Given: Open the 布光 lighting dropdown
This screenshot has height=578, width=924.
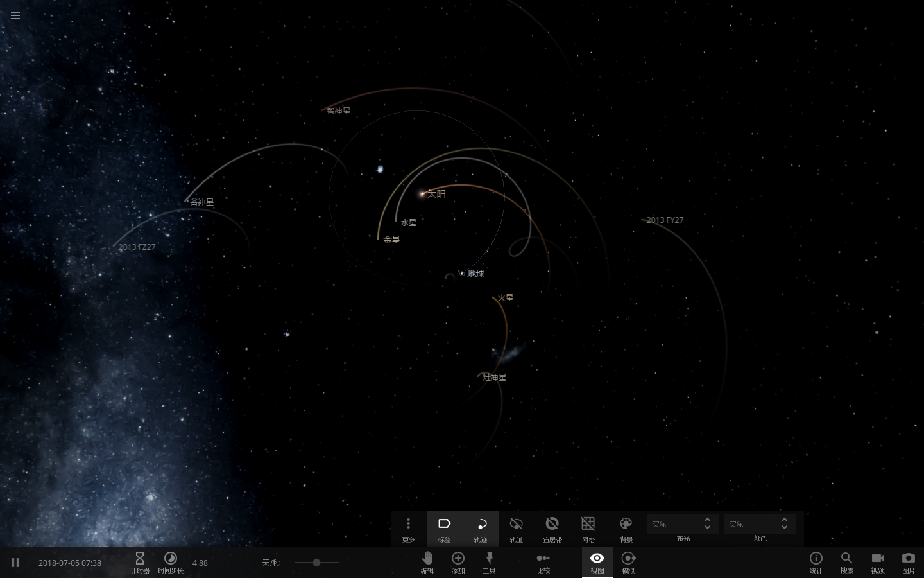Looking at the screenshot, I should click(683, 524).
